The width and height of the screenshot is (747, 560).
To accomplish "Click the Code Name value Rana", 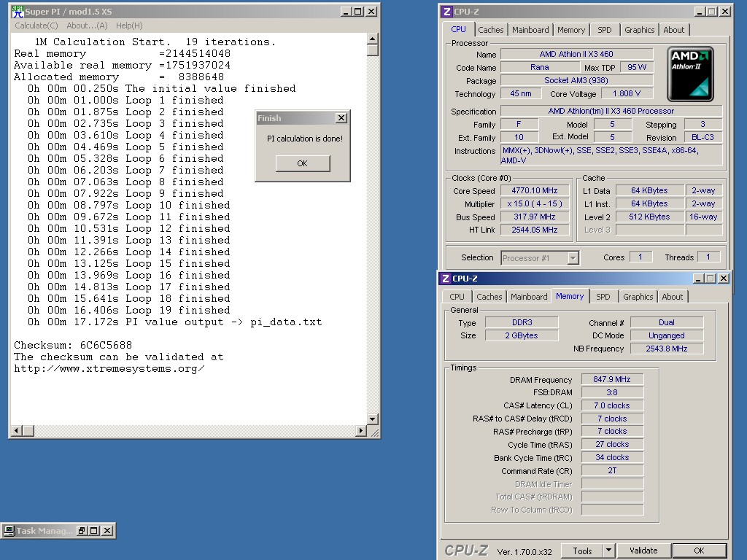I will [540, 68].
